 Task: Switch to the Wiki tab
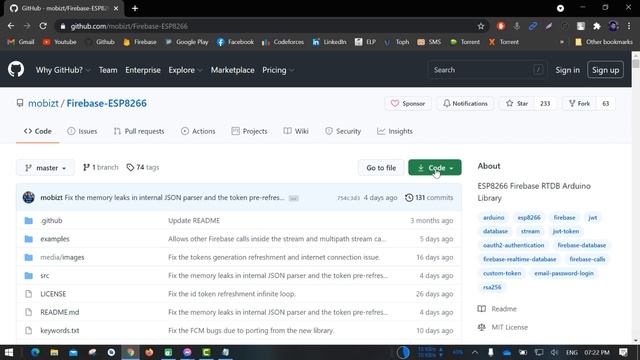point(296,131)
